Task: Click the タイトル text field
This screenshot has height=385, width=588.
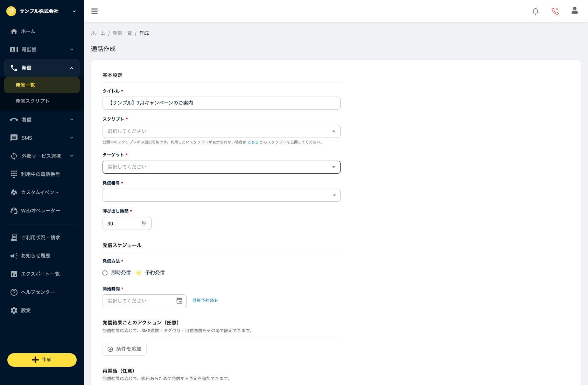Action: pyautogui.click(x=222, y=103)
